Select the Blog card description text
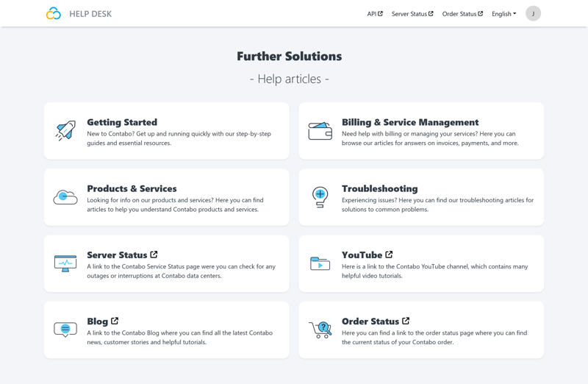 (x=179, y=338)
